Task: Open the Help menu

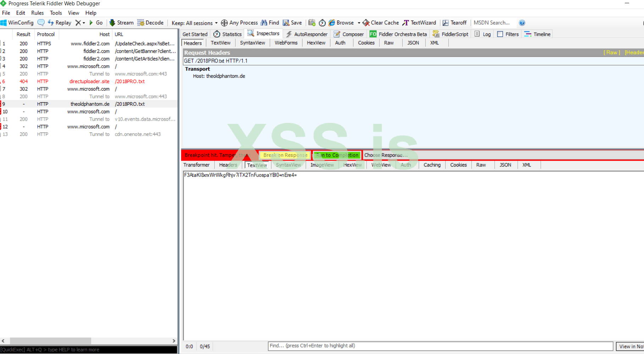Action: point(91,13)
